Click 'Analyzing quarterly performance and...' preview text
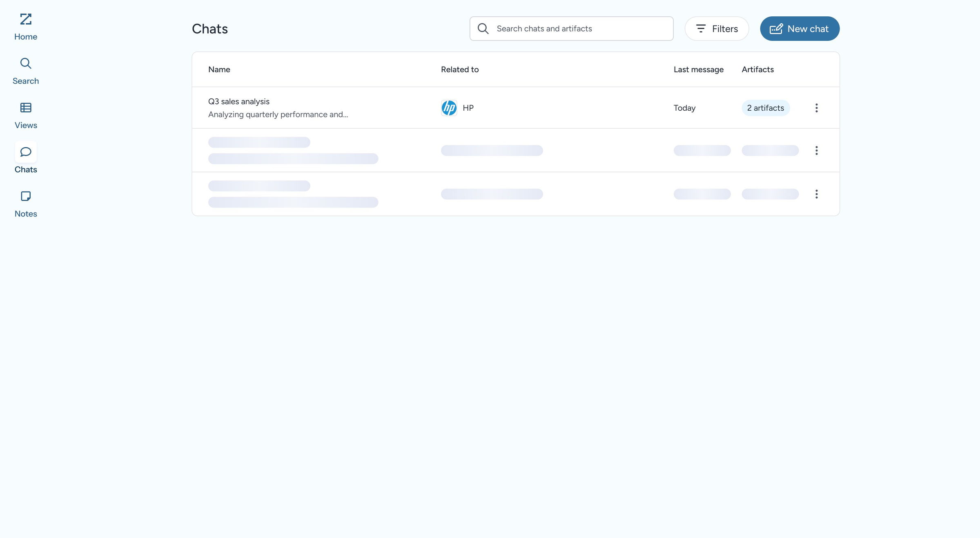Screen dimensions: 980x538 [278, 114]
